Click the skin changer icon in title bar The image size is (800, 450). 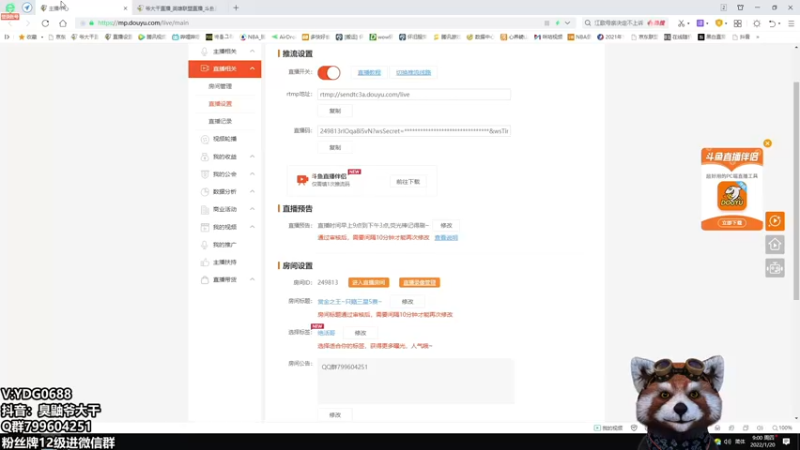[740, 8]
